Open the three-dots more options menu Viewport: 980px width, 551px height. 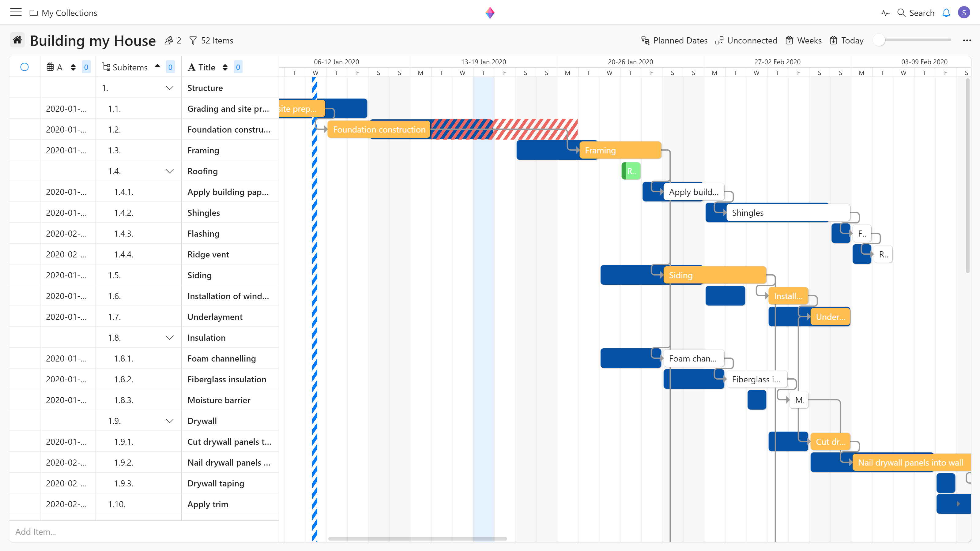(x=967, y=40)
